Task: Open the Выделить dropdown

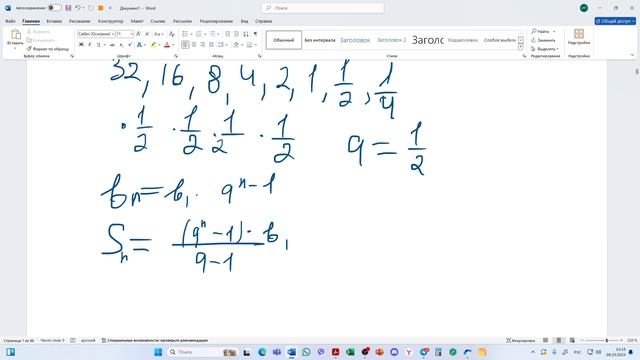Action: (x=545, y=49)
